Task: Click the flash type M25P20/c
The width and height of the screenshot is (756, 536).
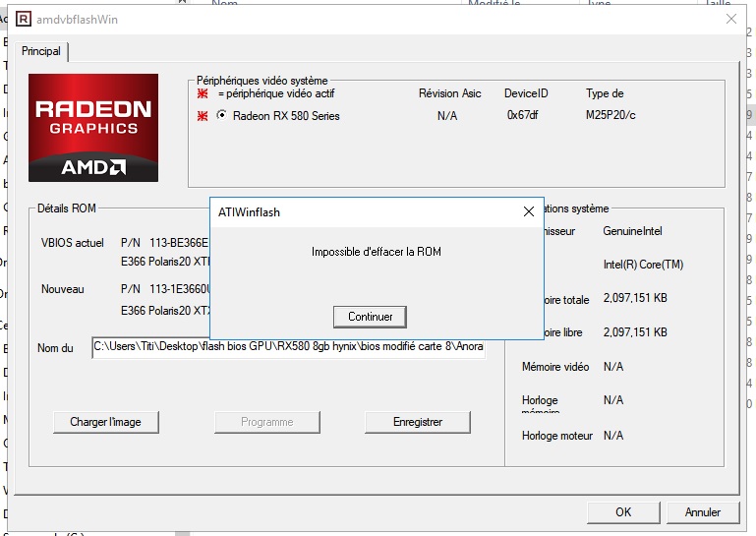Action: 611,115
